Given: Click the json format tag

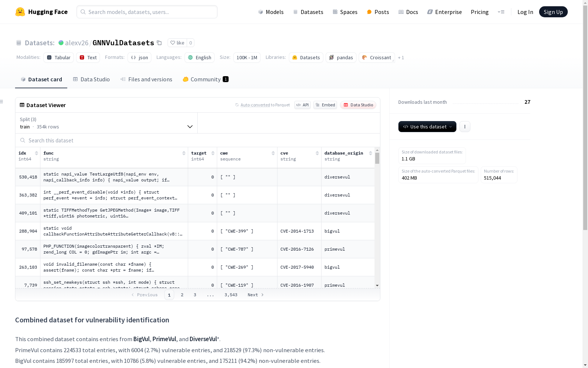Looking at the screenshot, I should (x=140, y=57).
